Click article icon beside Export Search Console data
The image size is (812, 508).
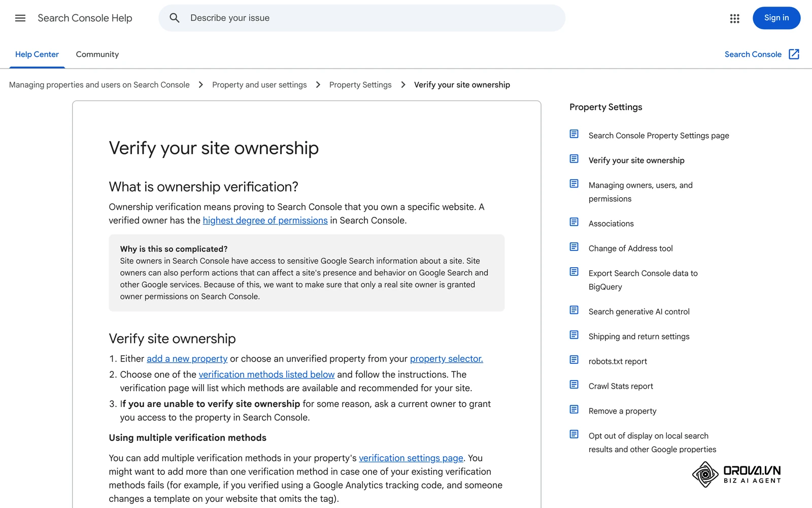[x=574, y=272]
